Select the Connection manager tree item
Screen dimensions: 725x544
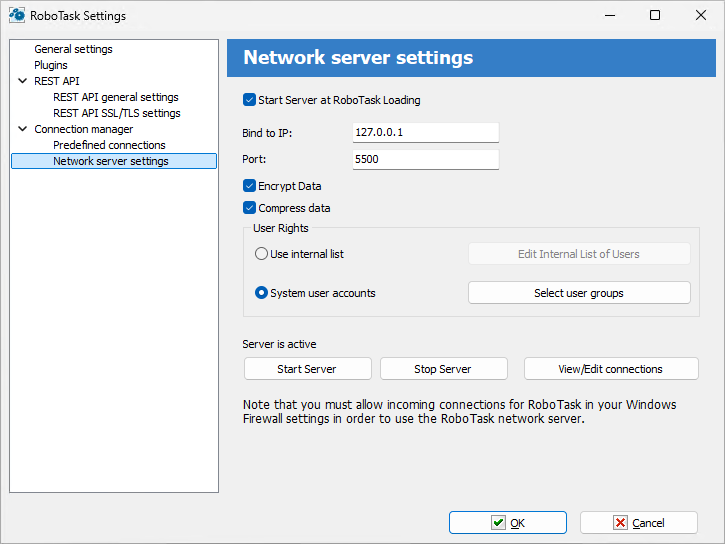point(83,129)
